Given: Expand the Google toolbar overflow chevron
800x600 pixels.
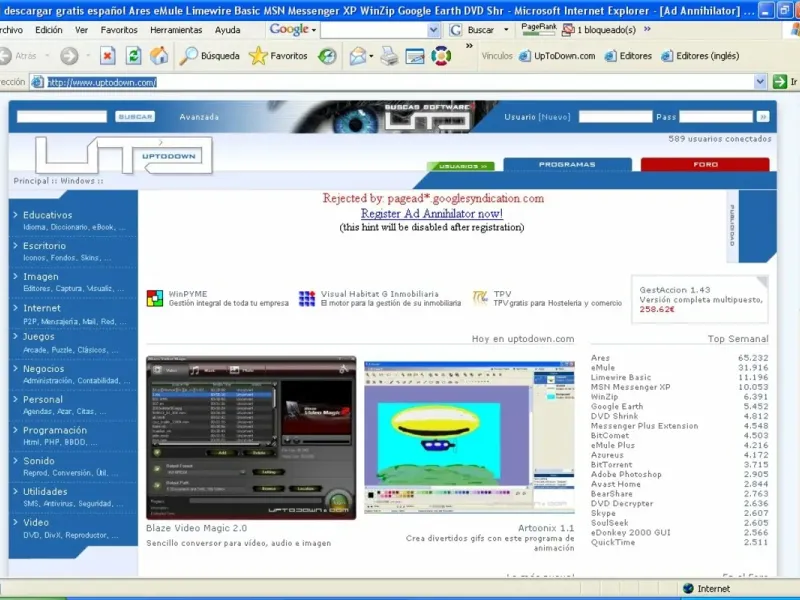Looking at the screenshot, I should (x=647, y=29).
